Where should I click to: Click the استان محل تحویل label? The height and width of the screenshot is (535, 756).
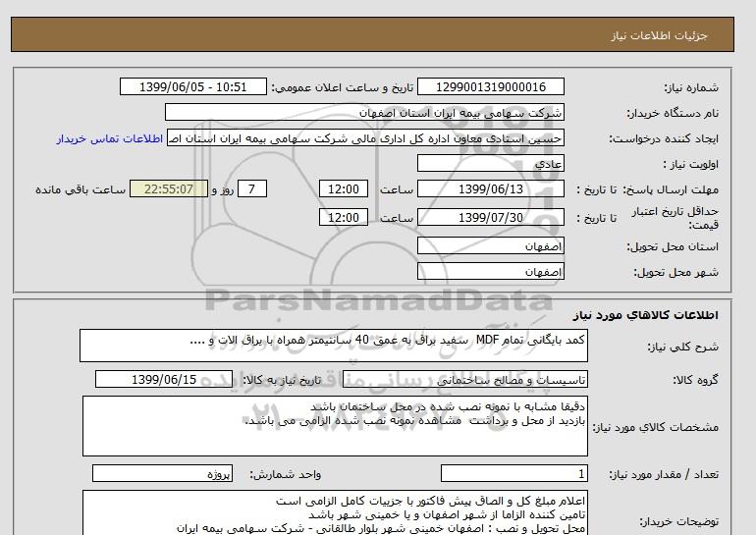pos(673,246)
